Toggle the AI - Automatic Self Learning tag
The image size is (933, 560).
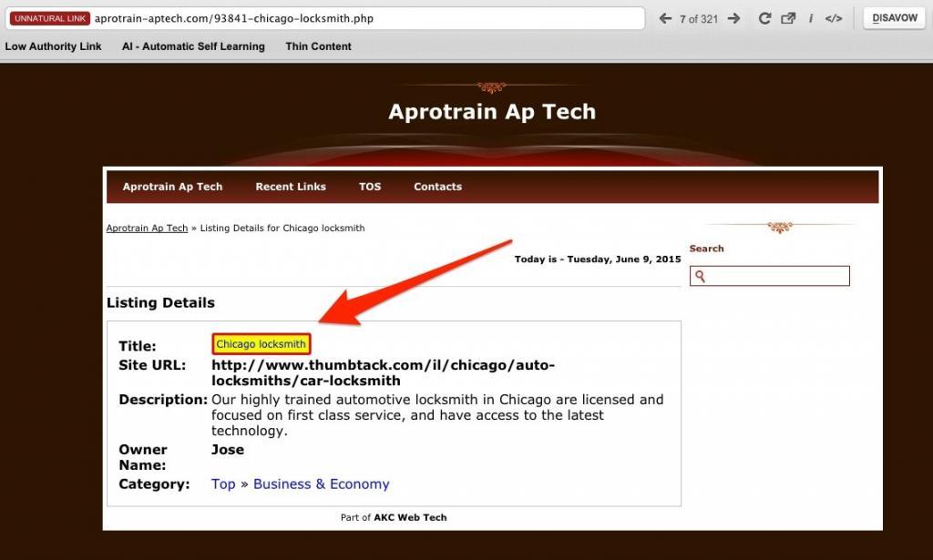(x=193, y=46)
